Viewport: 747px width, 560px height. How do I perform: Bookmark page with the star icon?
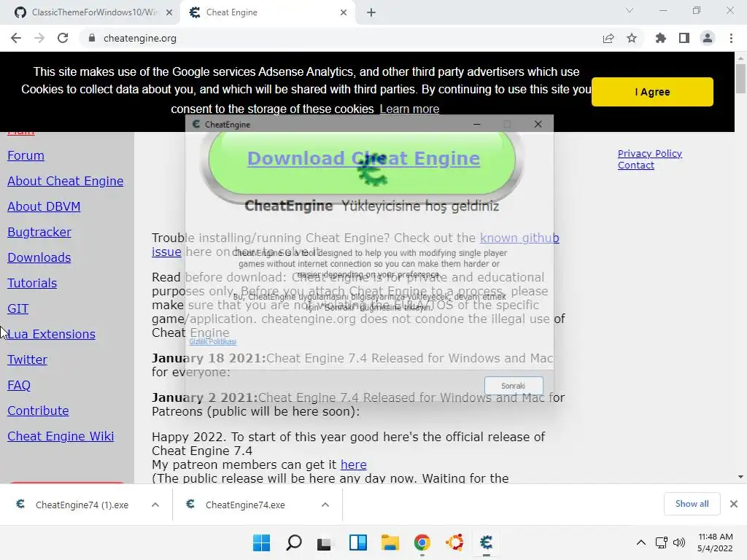coord(632,38)
